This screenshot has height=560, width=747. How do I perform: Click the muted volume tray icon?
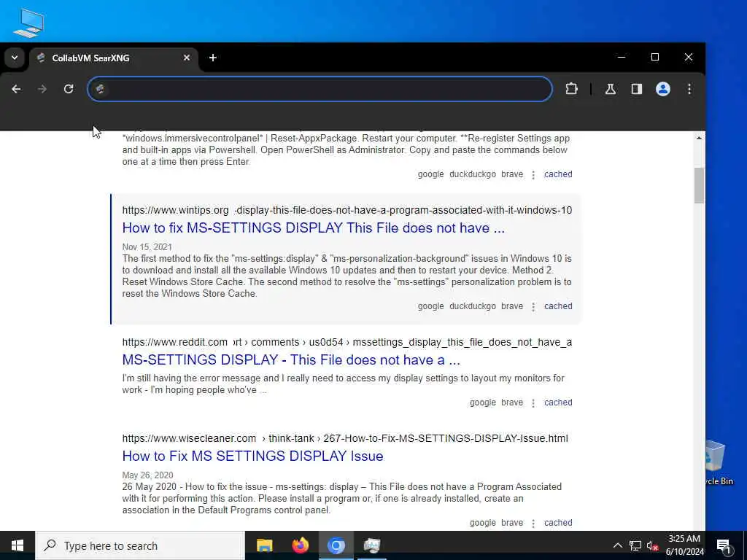pos(652,545)
